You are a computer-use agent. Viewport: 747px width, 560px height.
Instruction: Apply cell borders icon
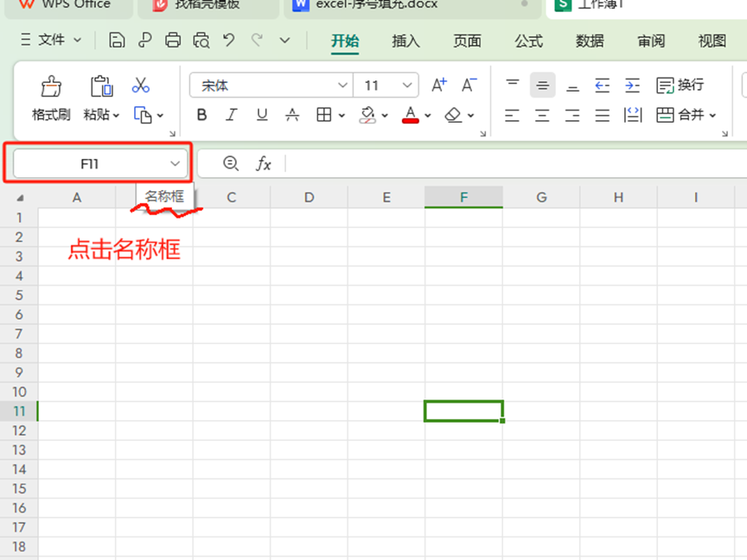[324, 115]
